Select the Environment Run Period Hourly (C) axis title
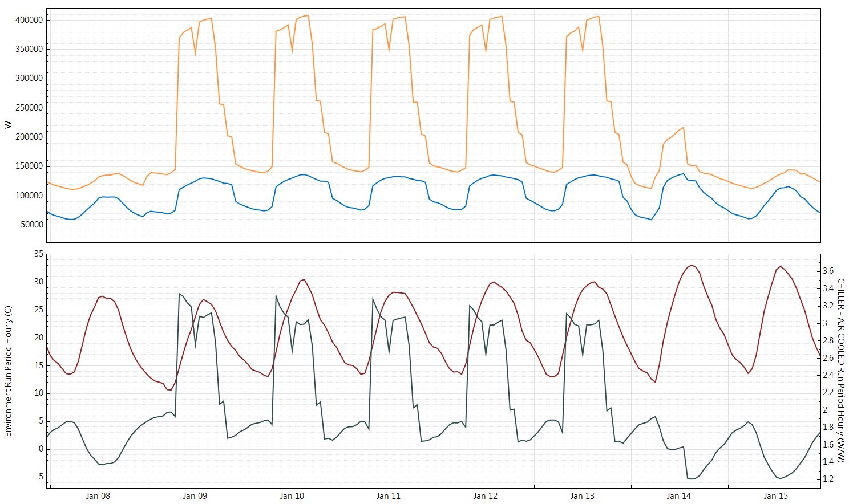This screenshot has width=849, height=504. pos(8,371)
